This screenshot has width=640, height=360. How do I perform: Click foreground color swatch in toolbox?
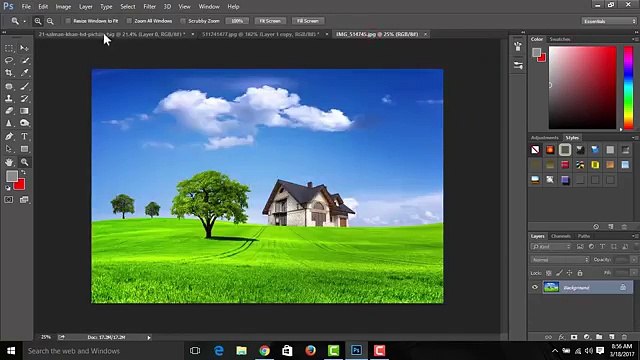pos(11,176)
